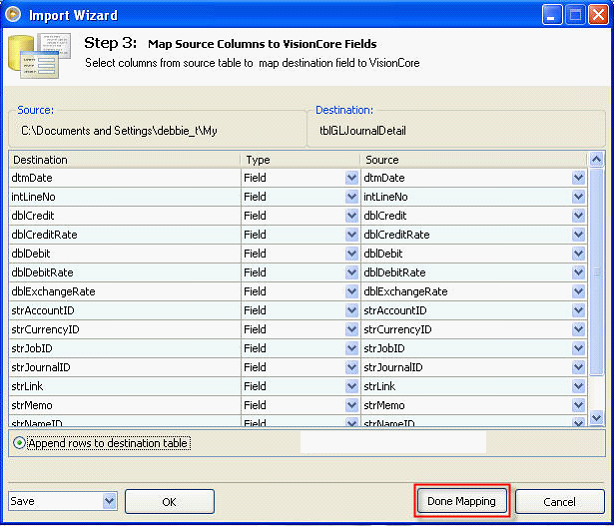This screenshot has width=615, height=527.
Task: Click the Import Wizard title bar icon
Action: (13, 15)
